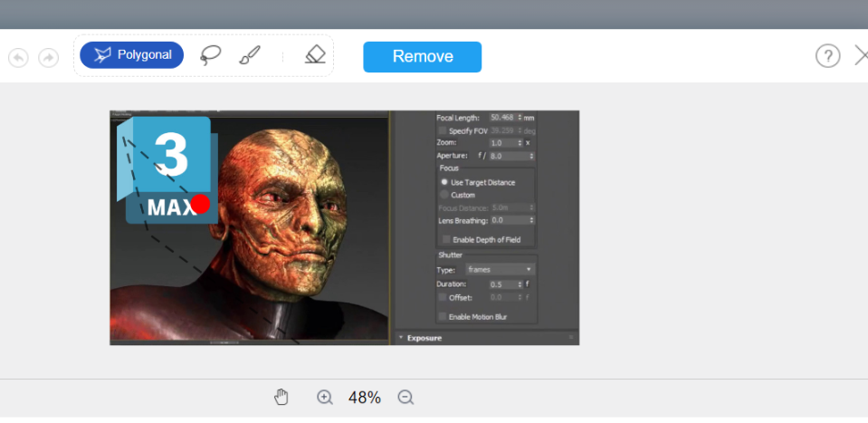The height and width of the screenshot is (423, 868).
Task: Open the Aperture f/8.0 dropdown
Action: point(511,156)
